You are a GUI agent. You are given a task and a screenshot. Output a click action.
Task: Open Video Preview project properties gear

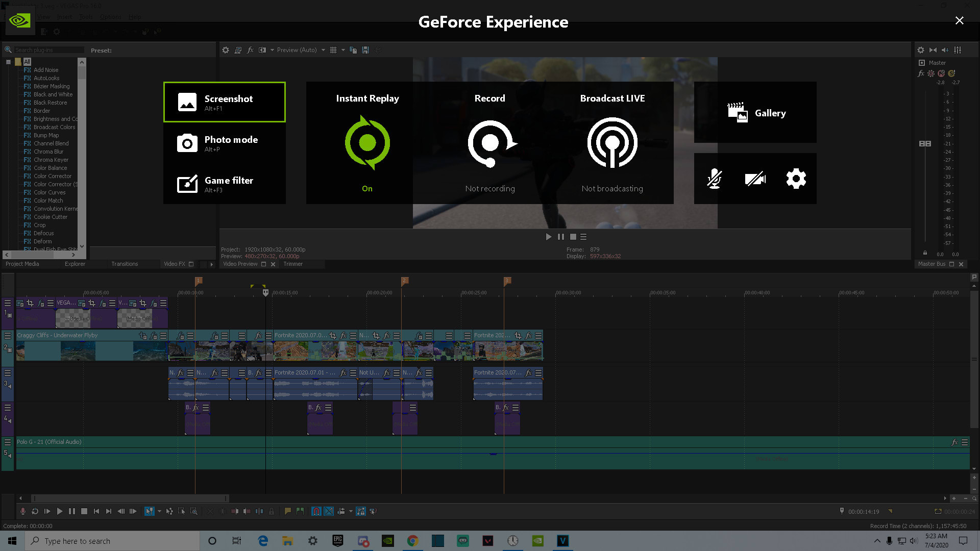(226, 50)
